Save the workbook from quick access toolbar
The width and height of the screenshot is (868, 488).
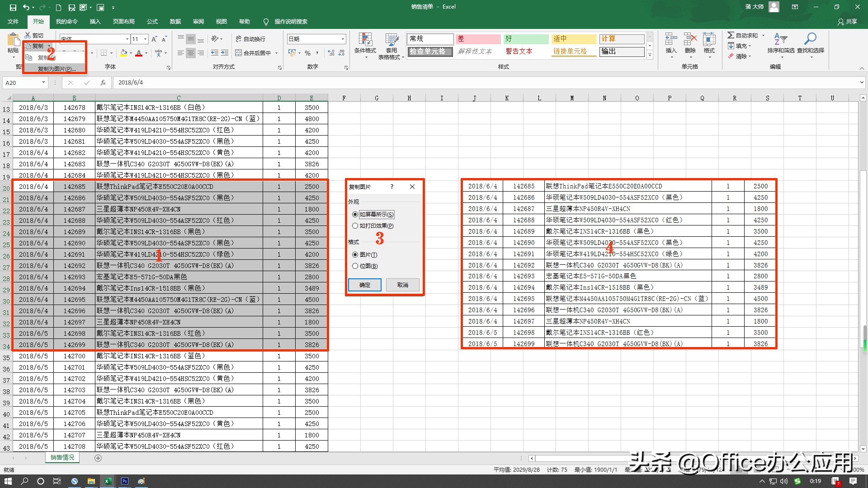pos(13,7)
